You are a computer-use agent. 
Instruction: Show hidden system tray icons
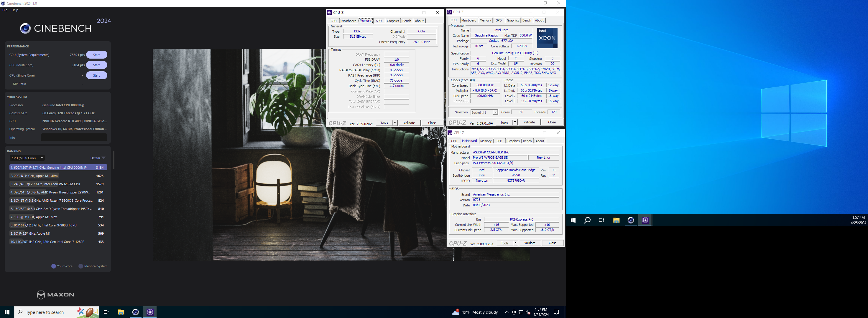click(507, 312)
